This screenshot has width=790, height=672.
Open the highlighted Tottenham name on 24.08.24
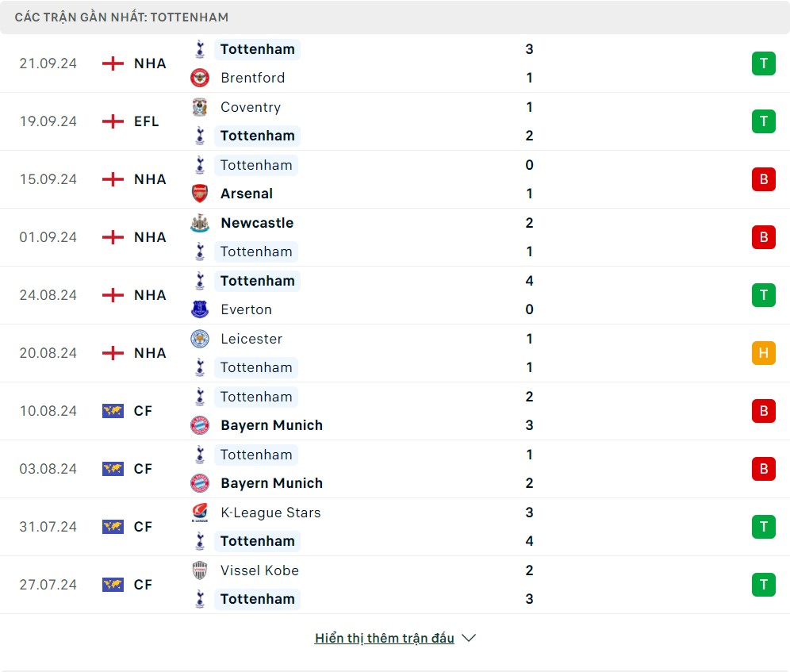click(257, 281)
